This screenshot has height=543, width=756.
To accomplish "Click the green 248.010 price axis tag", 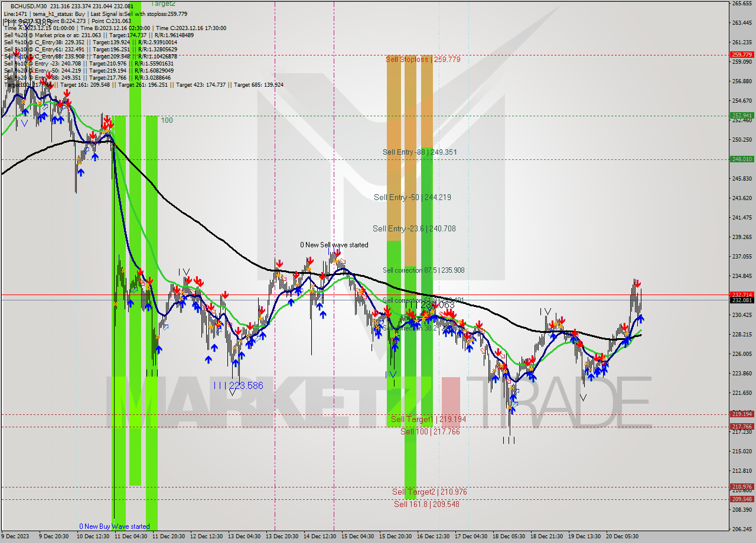I will click(742, 159).
